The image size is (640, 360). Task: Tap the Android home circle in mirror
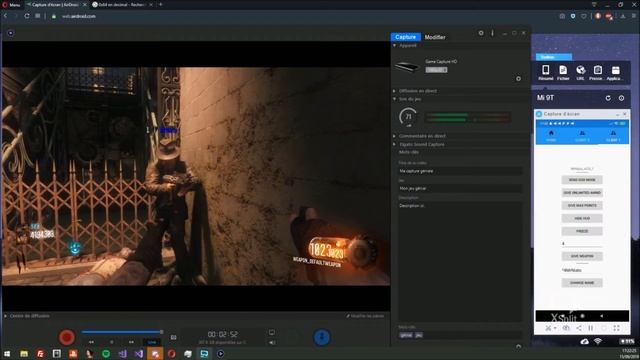(x=582, y=316)
